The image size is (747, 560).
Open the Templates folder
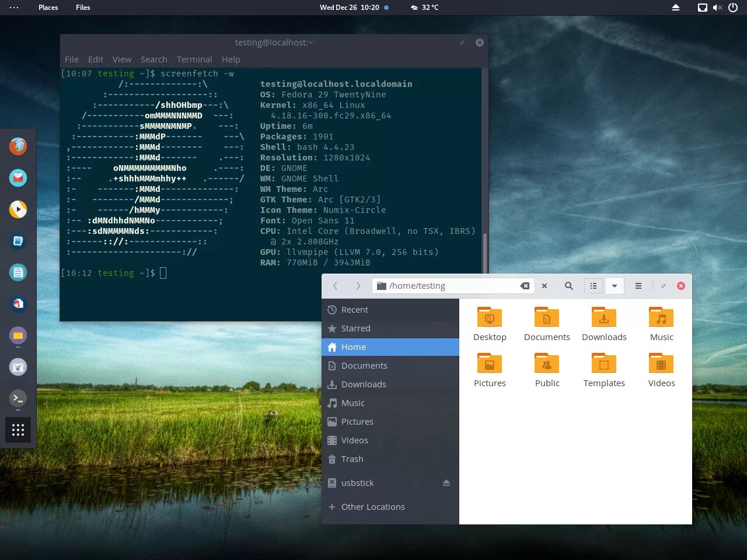(604, 370)
